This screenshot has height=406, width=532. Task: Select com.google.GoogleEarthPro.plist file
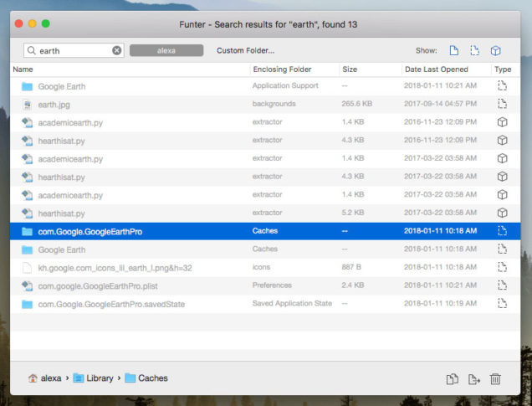265,285
